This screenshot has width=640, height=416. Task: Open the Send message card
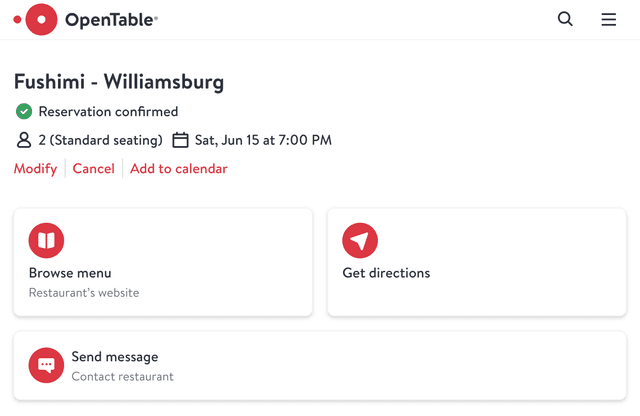coord(320,365)
